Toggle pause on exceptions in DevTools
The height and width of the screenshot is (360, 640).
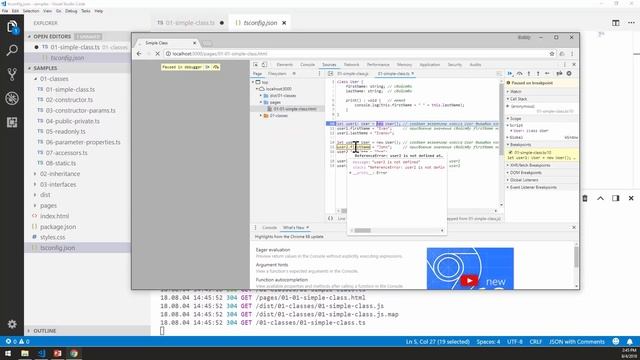(x=569, y=73)
